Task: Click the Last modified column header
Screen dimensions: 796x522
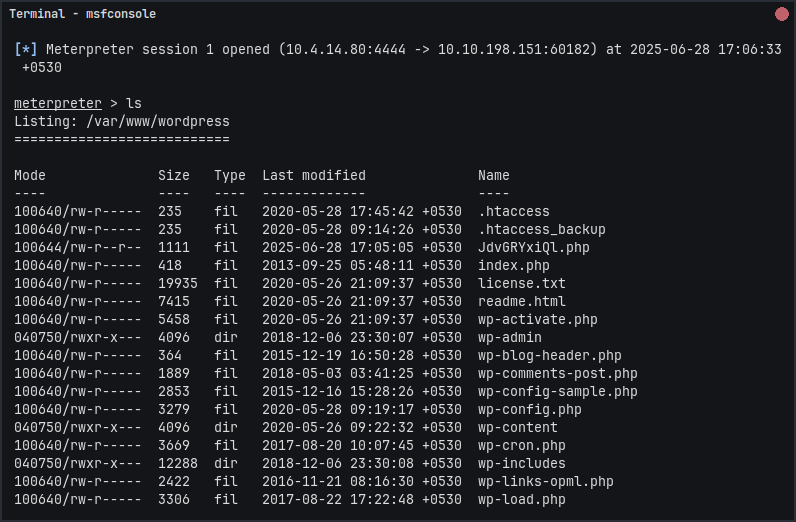Action: [x=314, y=175]
